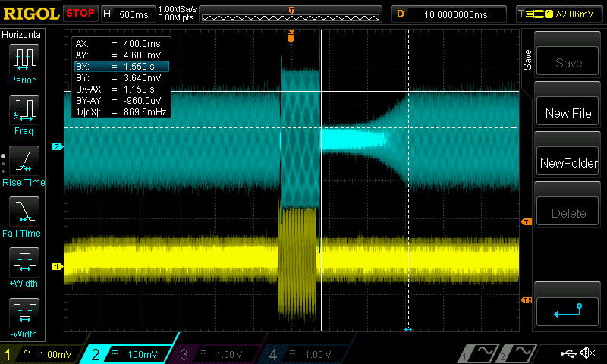Click the orange trigger position marker
This screenshot has width=607, height=364.
[x=291, y=36]
